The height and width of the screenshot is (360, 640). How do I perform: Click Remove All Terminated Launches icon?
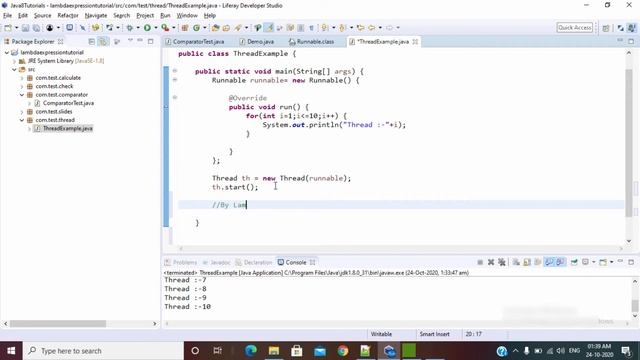click(502, 262)
